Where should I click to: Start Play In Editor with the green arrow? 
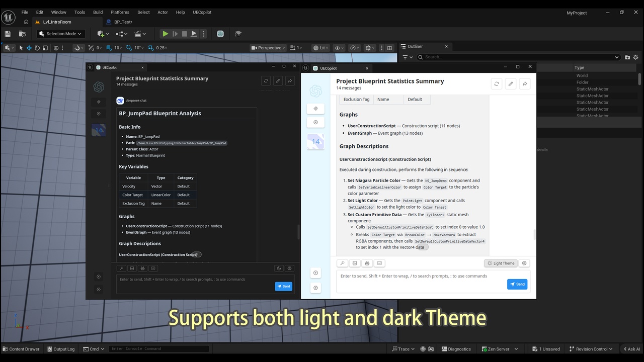pyautogui.click(x=165, y=34)
